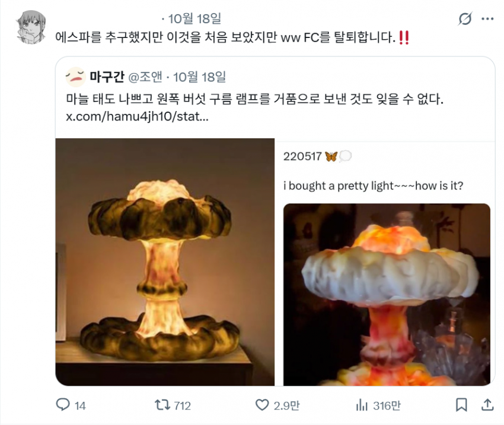Open the right screenshot with 220517 text

(385, 264)
